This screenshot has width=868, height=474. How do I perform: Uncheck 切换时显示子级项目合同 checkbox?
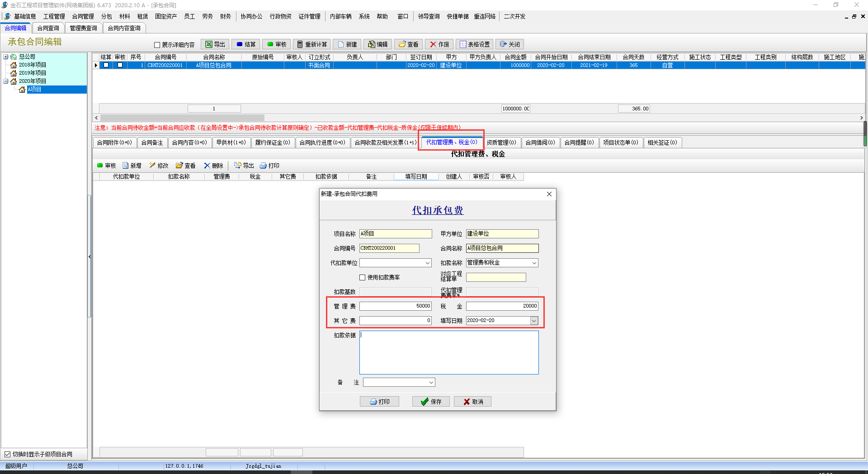[8, 454]
